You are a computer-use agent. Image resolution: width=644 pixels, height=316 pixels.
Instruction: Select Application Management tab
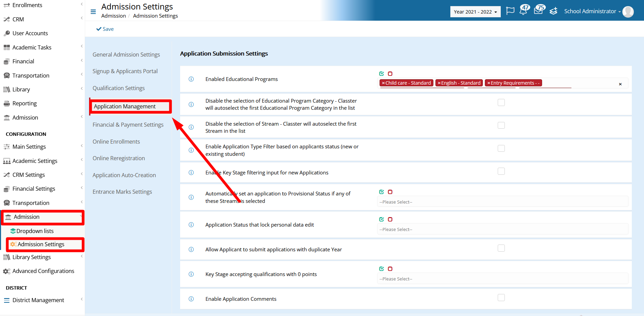pyautogui.click(x=125, y=106)
